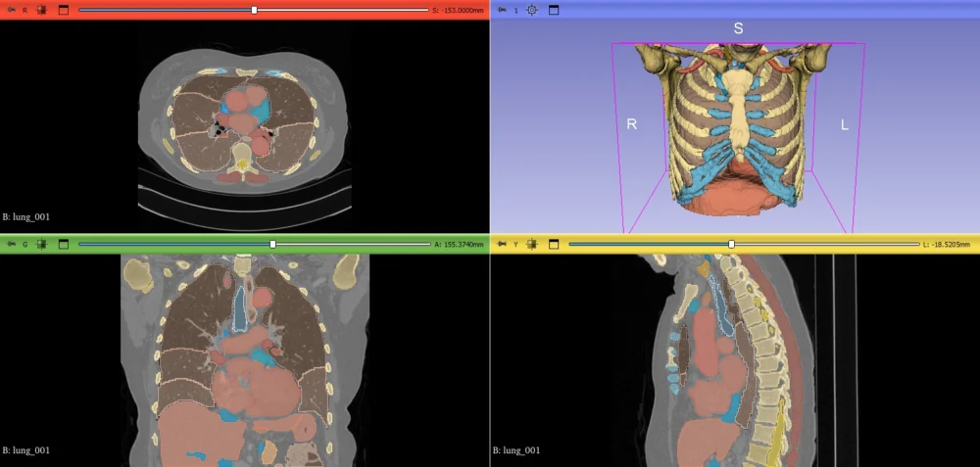Click the reset field of view icon in the red view
The image size is (980, 467).
click(x=42, y=10)
